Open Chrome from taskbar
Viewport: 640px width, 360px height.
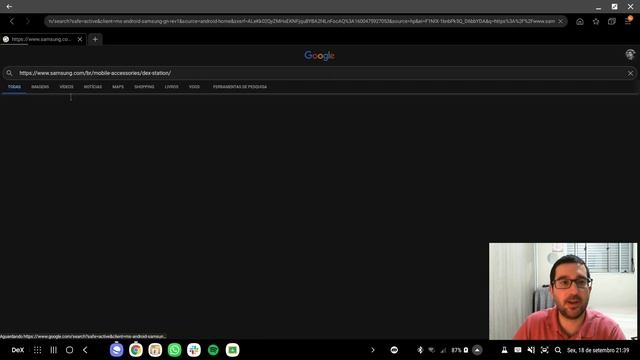tap(136, 350)
